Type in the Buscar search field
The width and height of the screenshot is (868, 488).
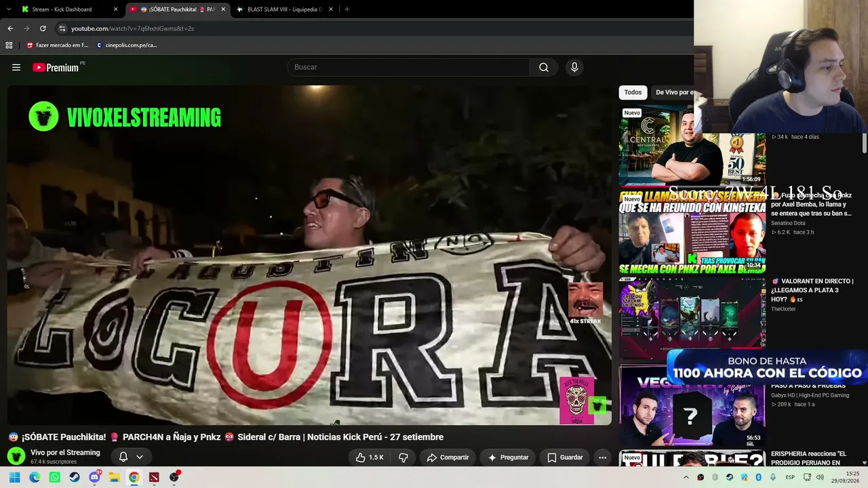coord(409,67)
